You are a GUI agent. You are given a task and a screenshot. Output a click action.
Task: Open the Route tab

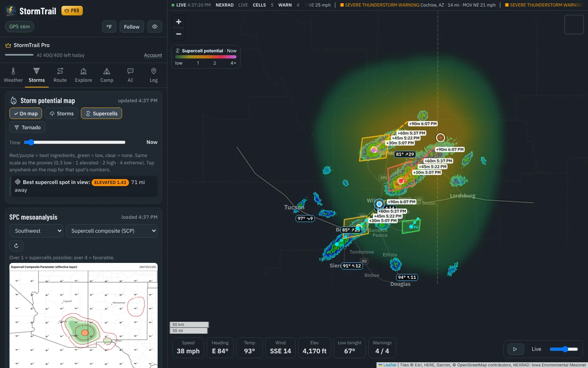60,75
